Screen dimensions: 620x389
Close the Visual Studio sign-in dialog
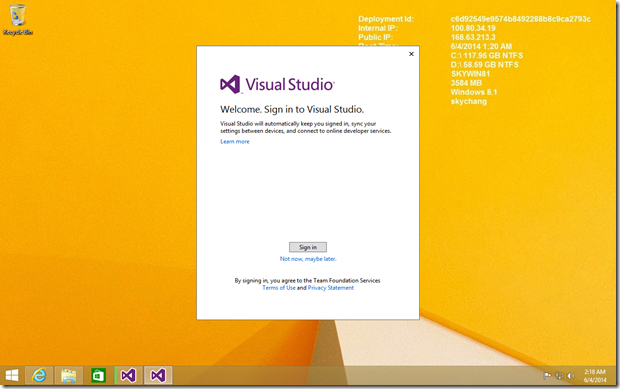click(411, 54)
